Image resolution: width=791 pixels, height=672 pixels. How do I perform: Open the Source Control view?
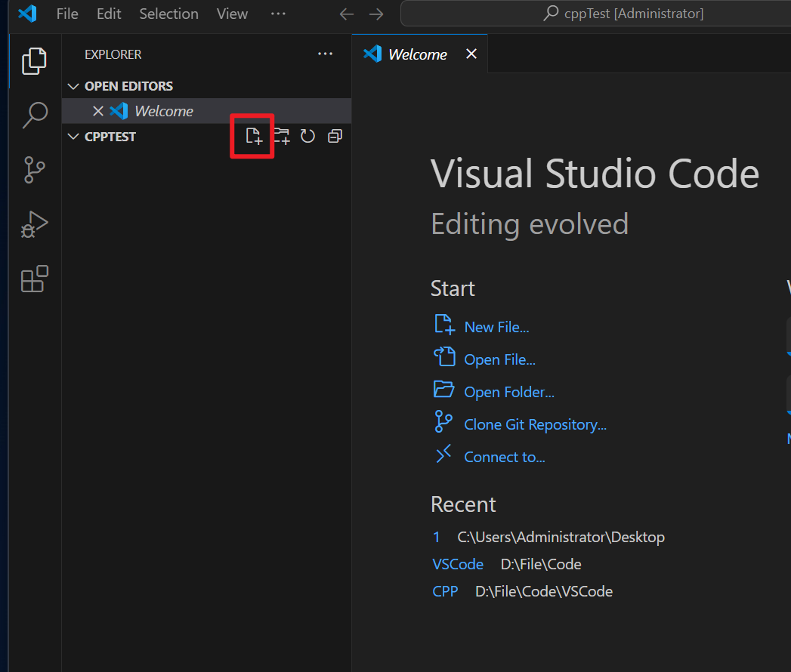click(x=34, y=170)
